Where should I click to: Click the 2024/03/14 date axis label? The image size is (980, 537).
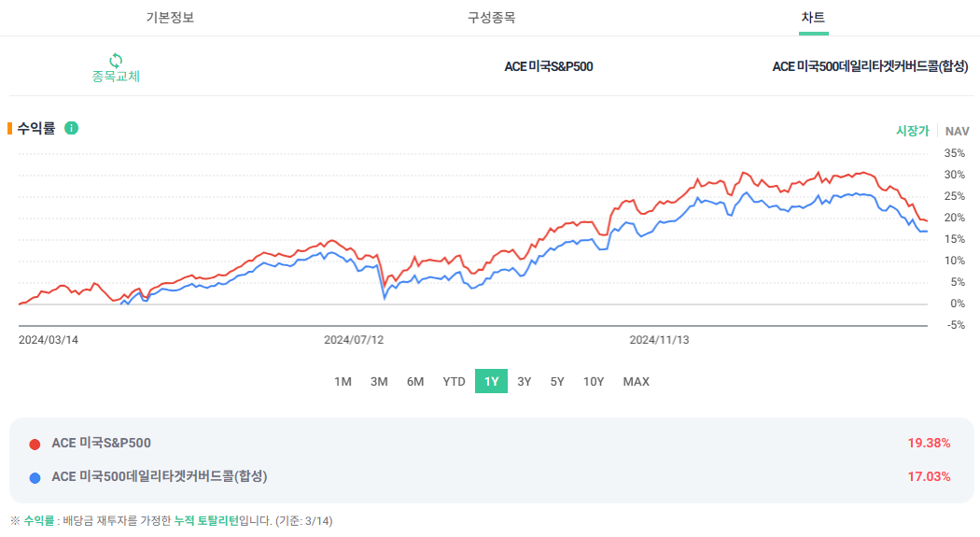[49, 340]
